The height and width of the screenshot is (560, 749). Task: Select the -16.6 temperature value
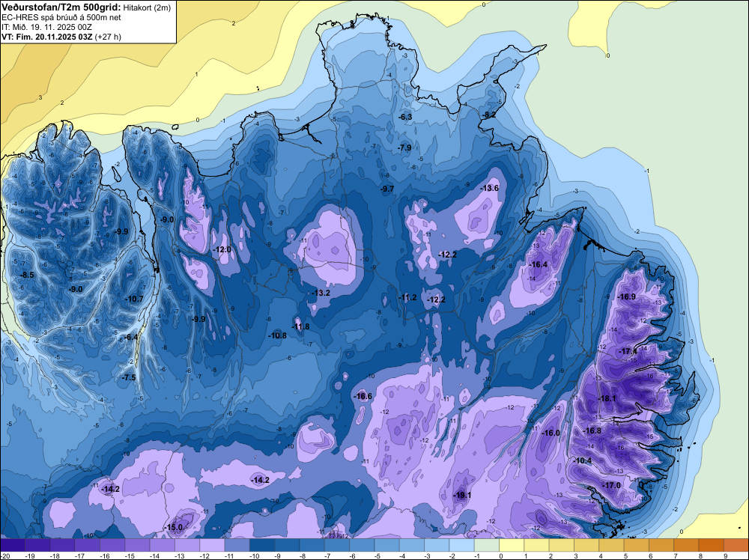tap(363, 396)
